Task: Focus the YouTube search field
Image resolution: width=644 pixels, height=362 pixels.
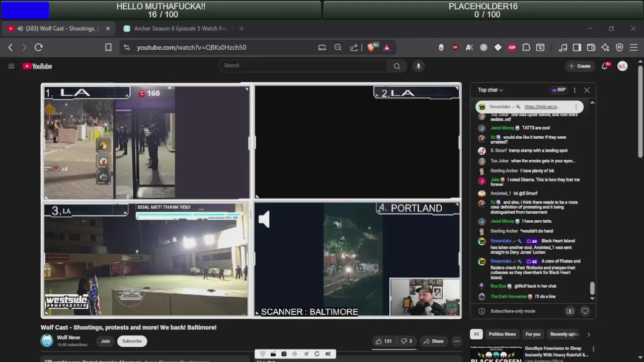Action: click(x=303, y=66)
